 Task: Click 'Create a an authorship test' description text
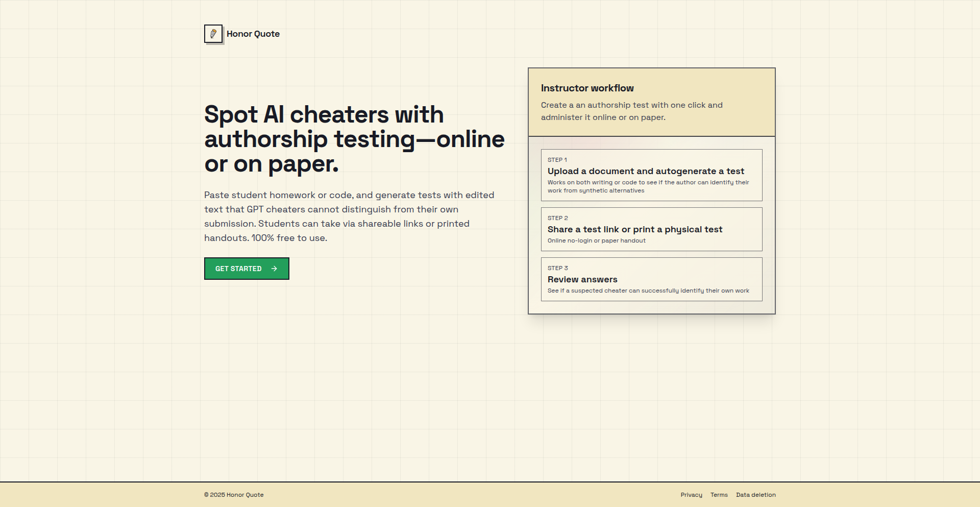point(632,111)
